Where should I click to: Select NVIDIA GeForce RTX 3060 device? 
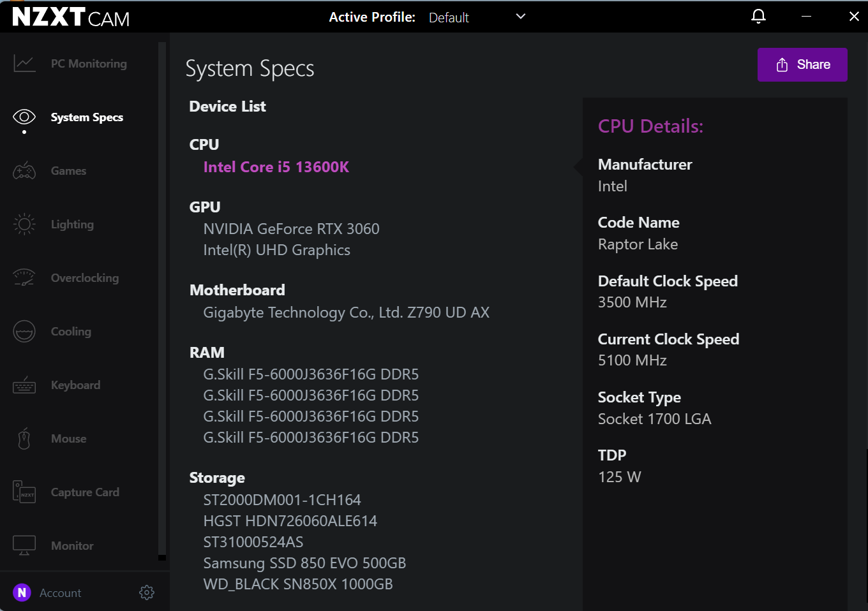[291, 229]
